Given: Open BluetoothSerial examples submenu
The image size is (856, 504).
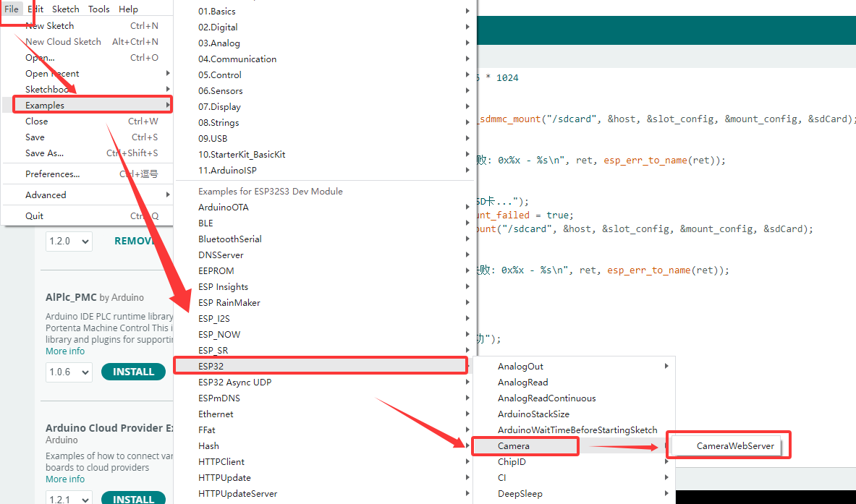Looking at the screenshot, I should (326, 239).
